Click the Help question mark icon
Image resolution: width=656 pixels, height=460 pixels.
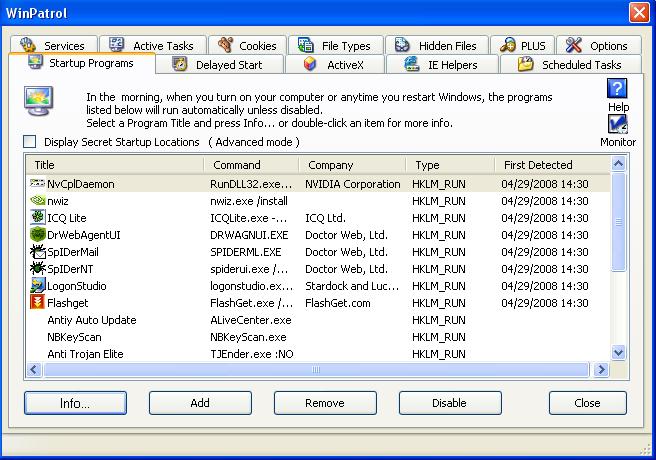[618, 89]
